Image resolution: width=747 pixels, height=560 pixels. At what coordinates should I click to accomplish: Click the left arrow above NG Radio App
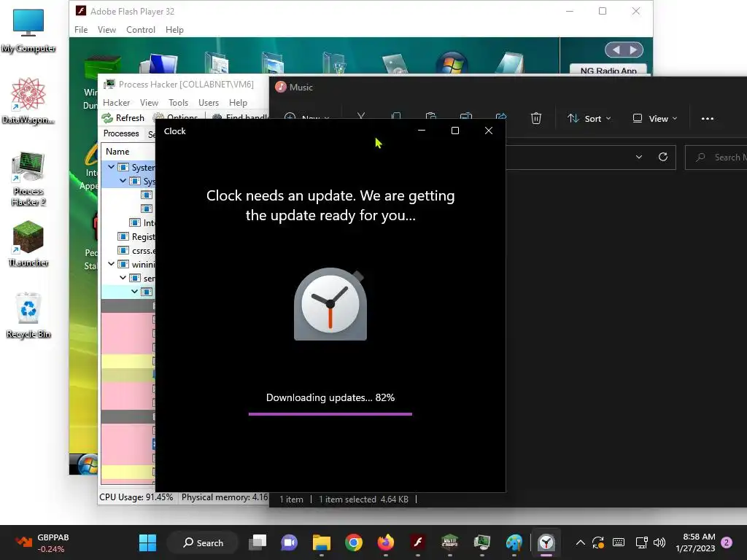[616, 50]
